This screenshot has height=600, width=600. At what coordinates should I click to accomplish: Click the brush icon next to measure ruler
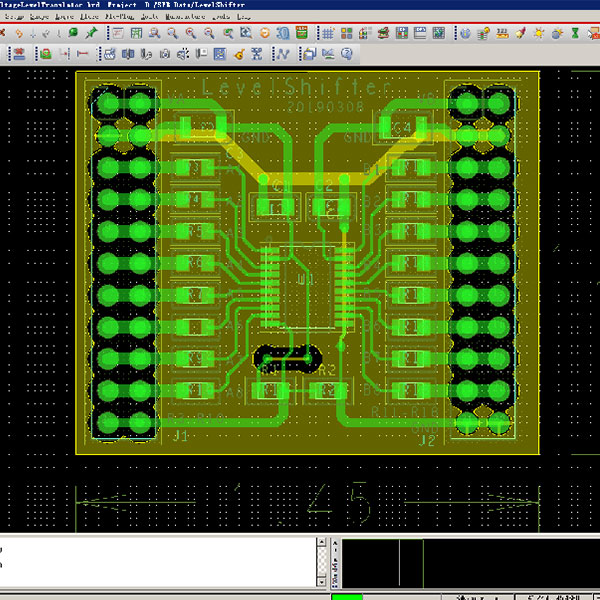pyautogui.click(x=520, y=34)
